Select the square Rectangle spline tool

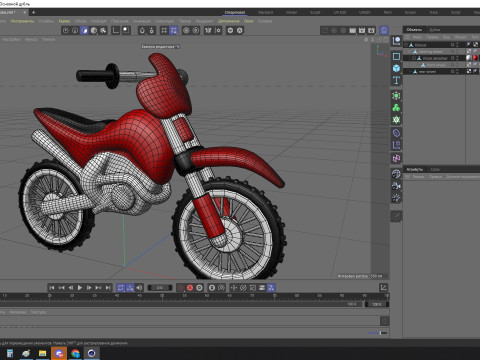pyautogui.click(x=396, y=56)
